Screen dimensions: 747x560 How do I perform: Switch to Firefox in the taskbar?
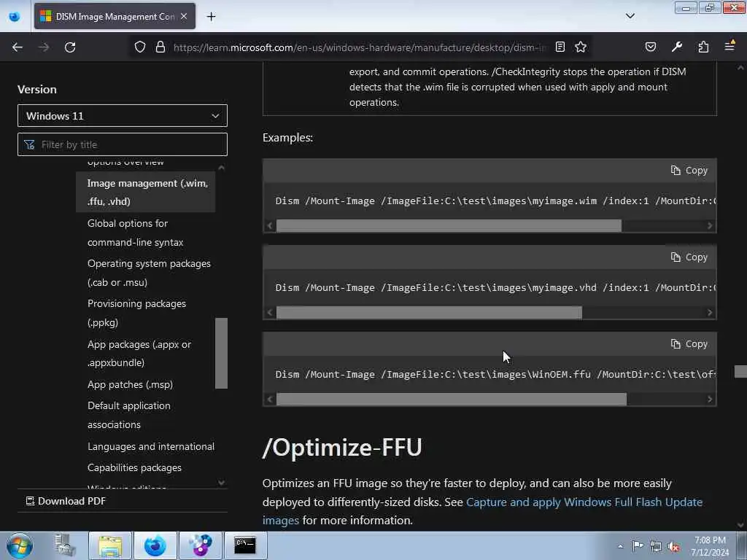[x=155, y=545]
